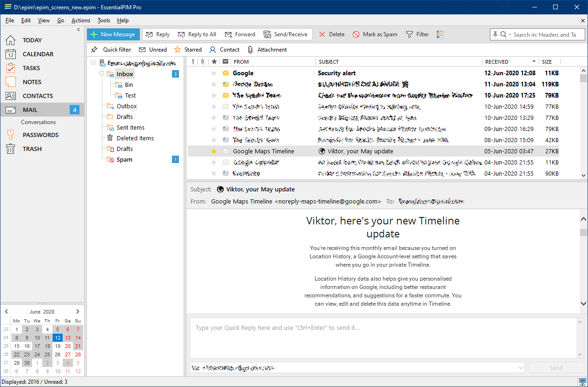This screenshot has height=387, width=588.
Task: Open the mail layout icon beside Filter
Action: [x=441, y=34]
